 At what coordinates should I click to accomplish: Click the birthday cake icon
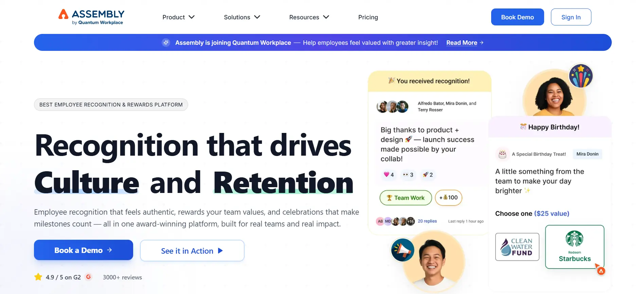click(502, 154)
